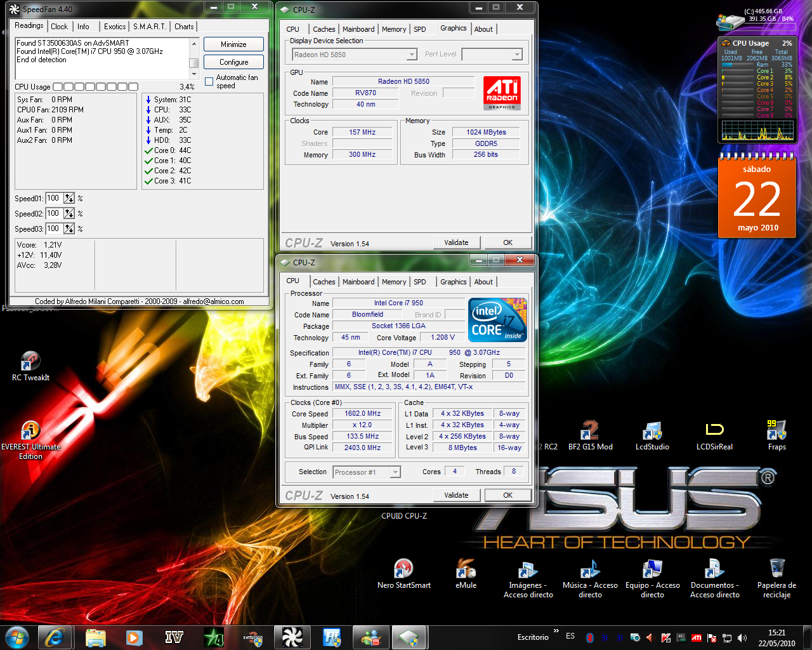Click the Speed02 percentage input field
812x650 pixels.
(53, 214)
